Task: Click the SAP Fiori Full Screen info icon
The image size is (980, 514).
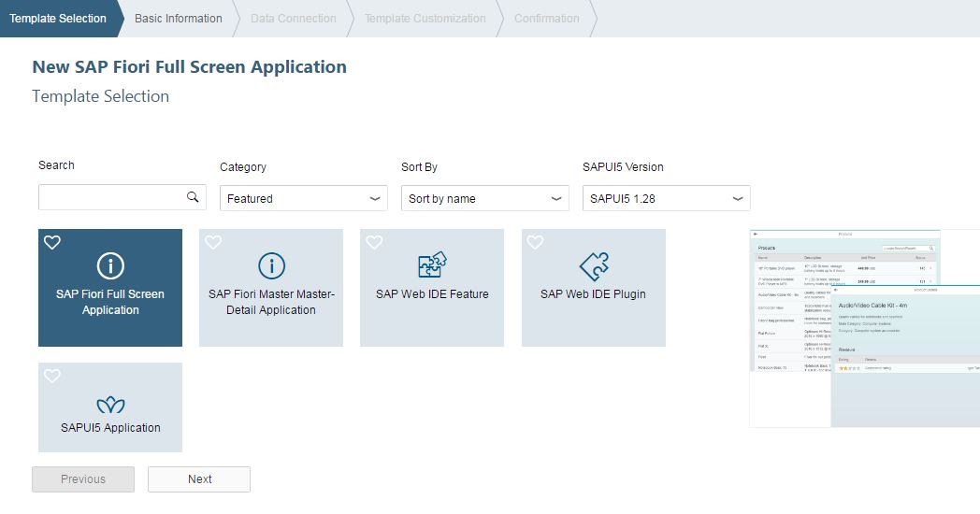Action: (x=110, y=266)
